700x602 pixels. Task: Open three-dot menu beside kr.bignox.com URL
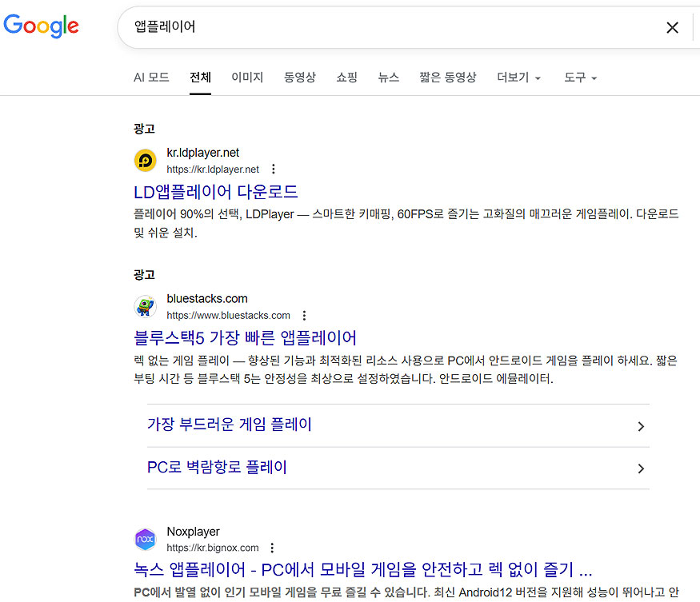pos(272,548)
